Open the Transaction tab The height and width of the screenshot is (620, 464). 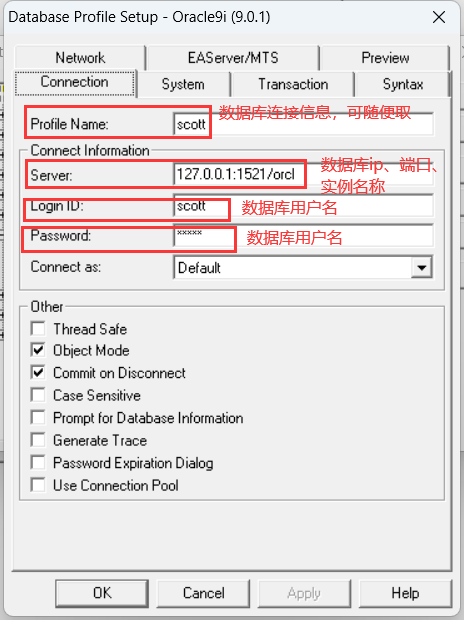pyautogui.click(x=293, y=84)
